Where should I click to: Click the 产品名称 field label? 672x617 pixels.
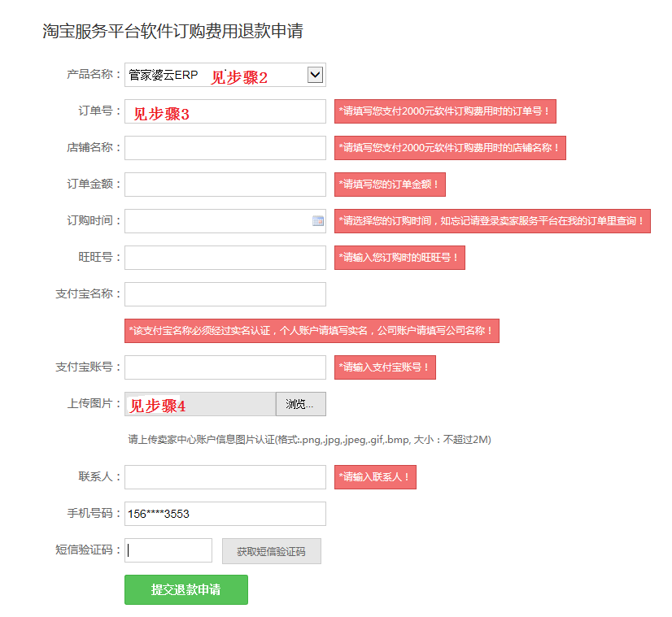pyautogui.click(x=94, y=75)
